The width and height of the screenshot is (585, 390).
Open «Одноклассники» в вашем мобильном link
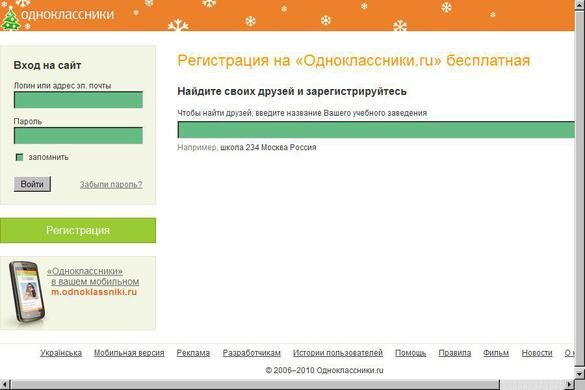(x=93, y=276)
